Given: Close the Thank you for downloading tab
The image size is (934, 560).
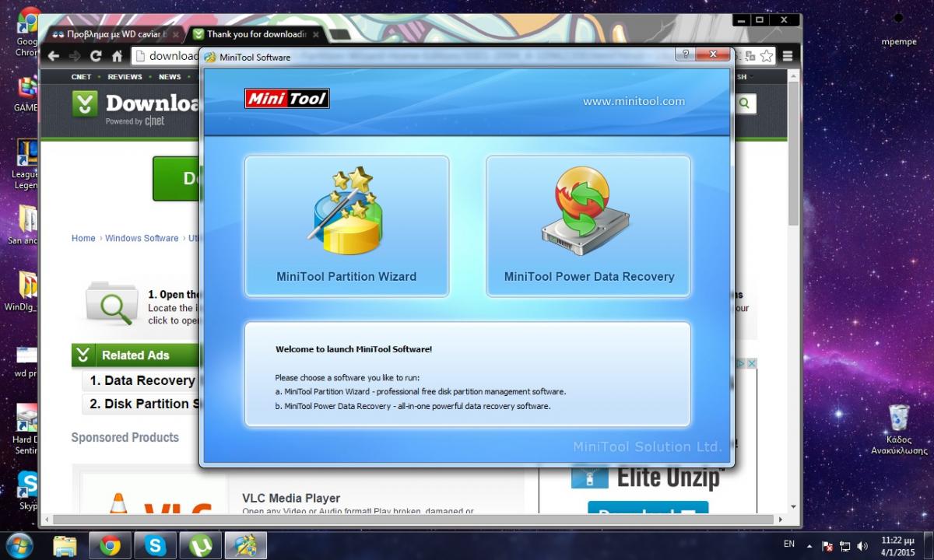Looking at the screenshot, I should click(316, 34).
